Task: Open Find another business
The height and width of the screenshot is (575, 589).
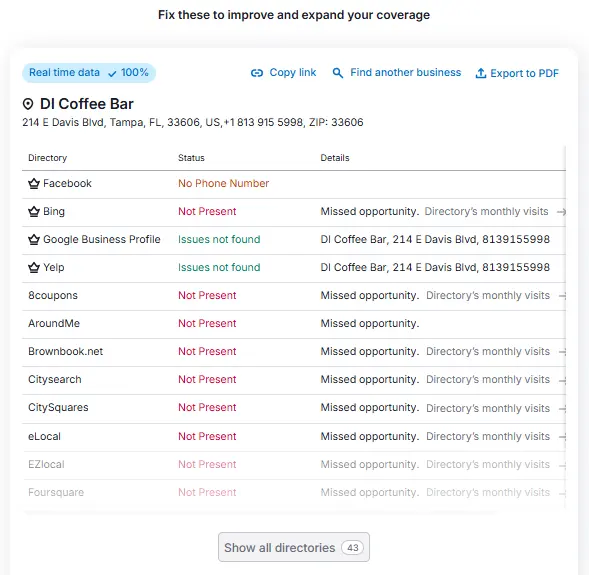Action: click(x=397, y=72)
